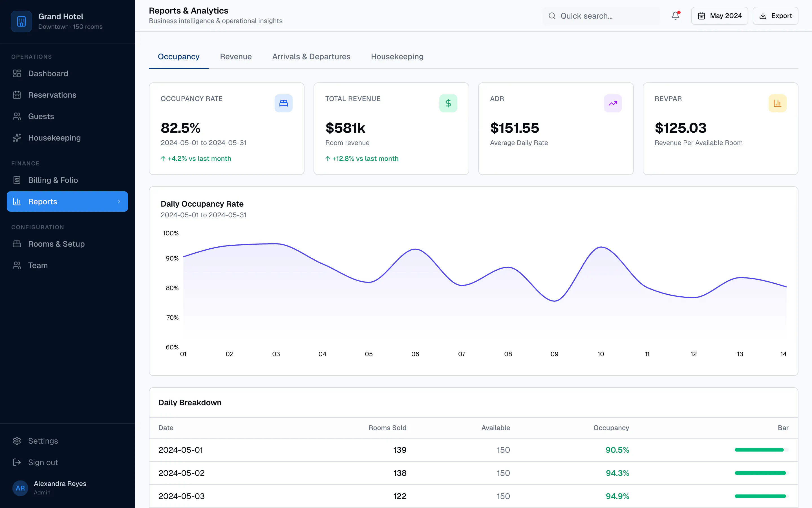Click the 94.3% occupancy value
This screenshot has width=812, height=508.
[617, 473]
